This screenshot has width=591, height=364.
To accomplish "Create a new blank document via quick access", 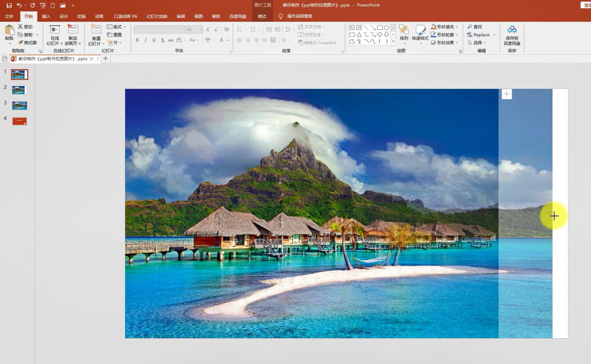I will 52,6.
